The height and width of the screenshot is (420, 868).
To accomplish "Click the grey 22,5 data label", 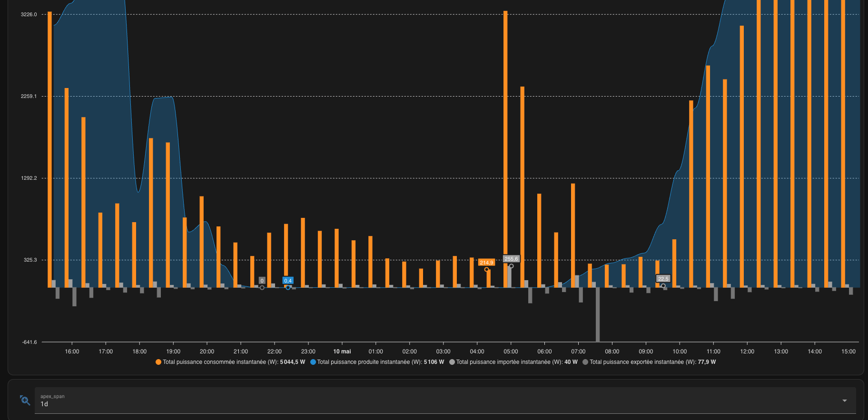I will point(663,279).
